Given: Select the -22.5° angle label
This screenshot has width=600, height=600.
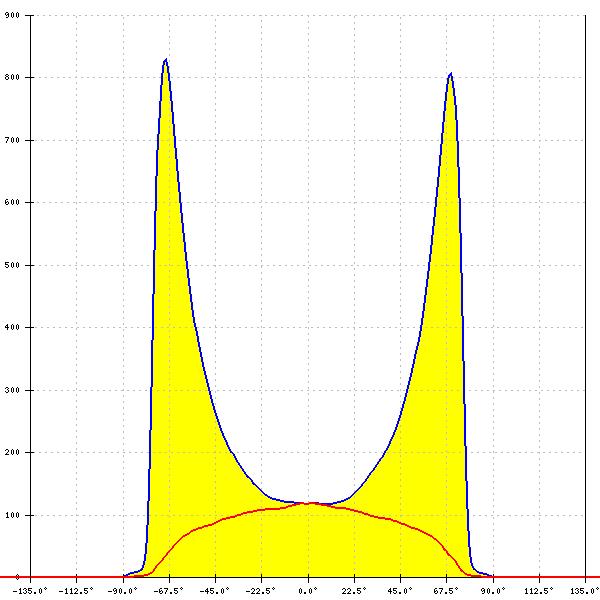Looking at the screenshot, I should 260,591.
